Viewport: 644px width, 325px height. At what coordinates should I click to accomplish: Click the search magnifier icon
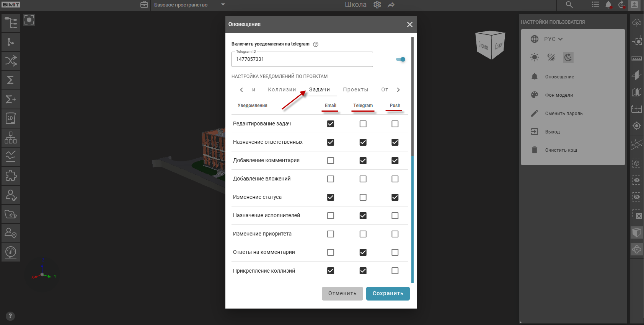coord(569,5)
